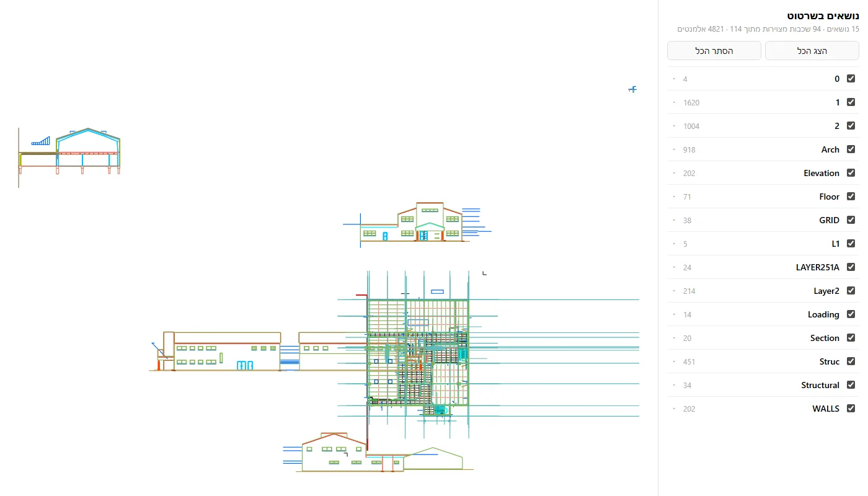
Task: Toggle the checkbox for layer 1
Action: (851, 102)
